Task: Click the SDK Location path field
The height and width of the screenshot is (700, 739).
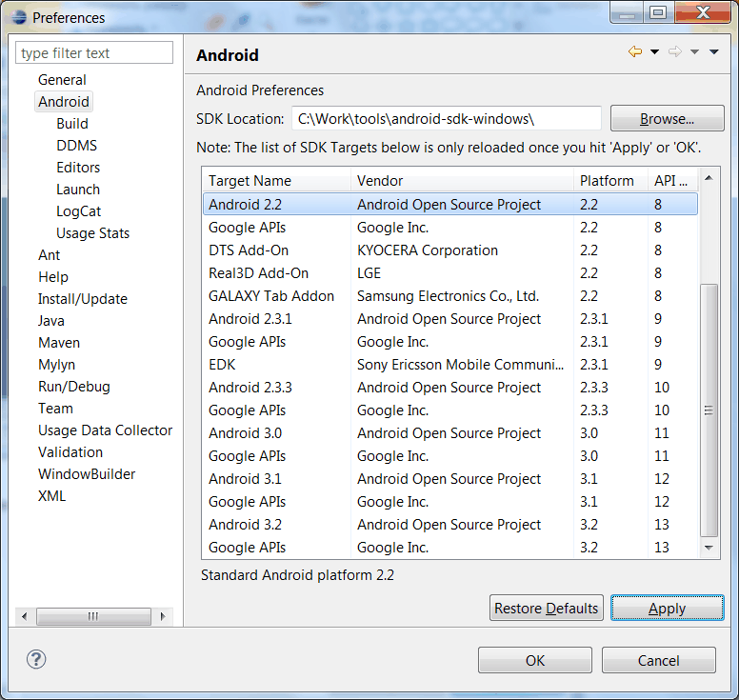Action: point(447,118)
